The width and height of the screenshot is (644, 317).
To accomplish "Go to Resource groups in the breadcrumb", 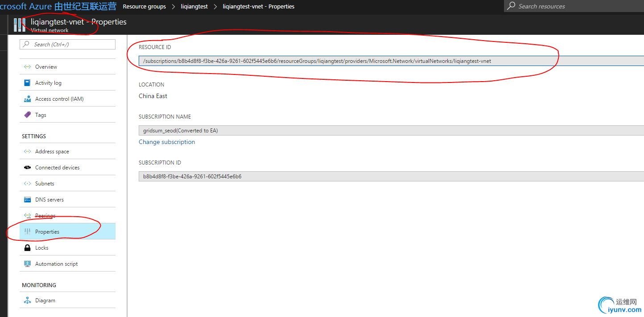I will click(144, 7).
